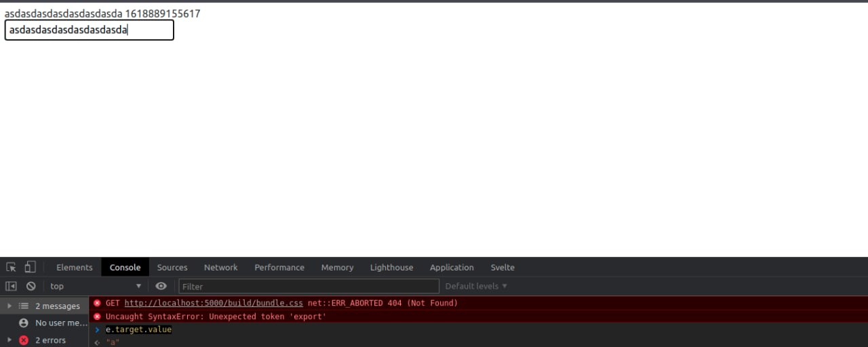Image resolution: width=868 pixels, height=347 pixels.
Task: Click the Uncaught SyntaxError message text
Action: pos(216,317)
